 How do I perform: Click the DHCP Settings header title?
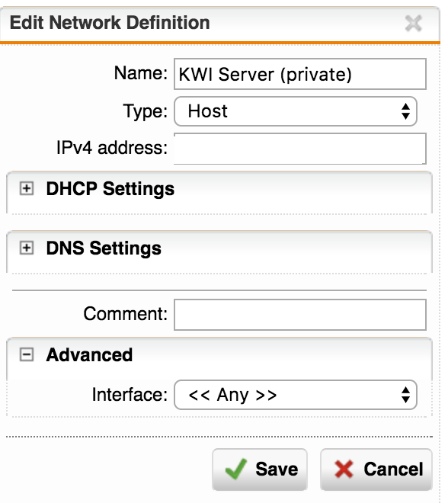point(110,189)
